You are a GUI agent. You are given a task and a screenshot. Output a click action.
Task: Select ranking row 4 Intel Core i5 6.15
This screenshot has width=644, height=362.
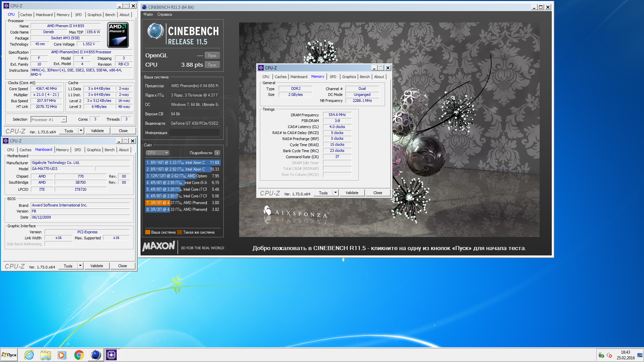tap(183, 183)
